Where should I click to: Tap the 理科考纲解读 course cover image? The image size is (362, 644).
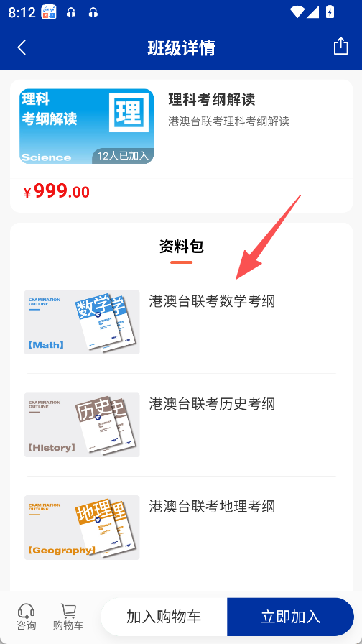tap(86, 126)
